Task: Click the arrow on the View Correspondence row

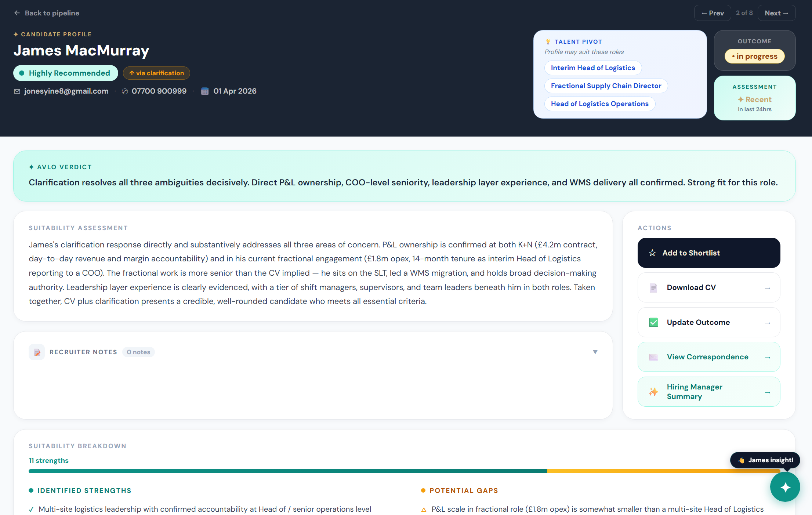Action: [x=767, y=358]
